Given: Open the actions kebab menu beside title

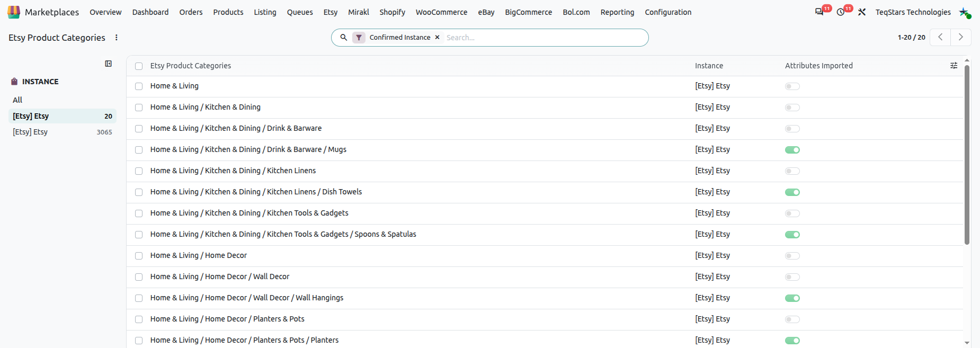Looking at the screenshot, I should (117, 38).
